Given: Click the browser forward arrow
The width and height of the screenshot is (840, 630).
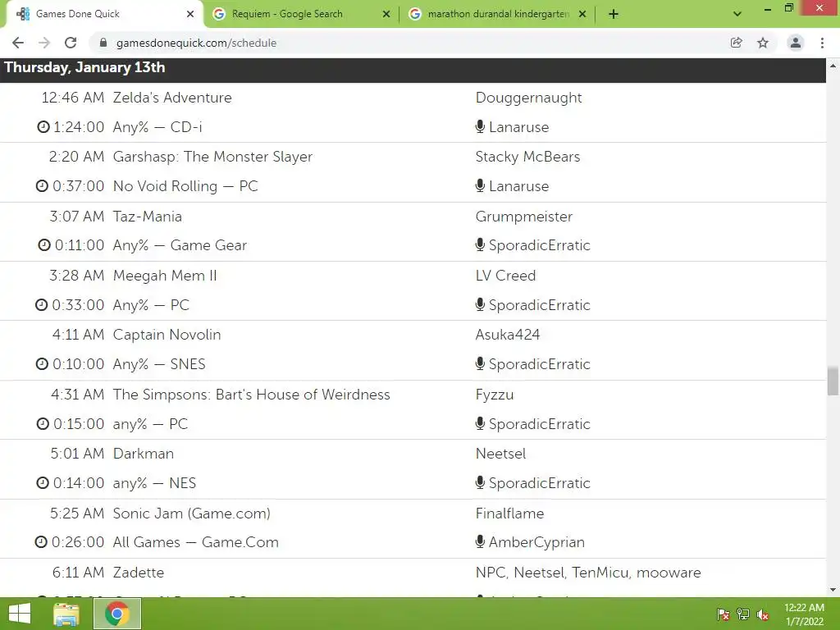Looking at the screenshot, I should click(44, 43).
